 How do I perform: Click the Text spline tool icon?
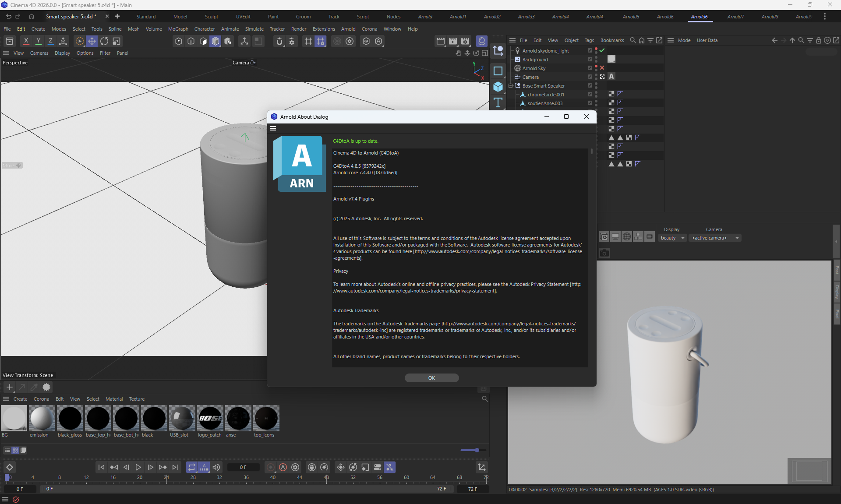click(498, 103)
